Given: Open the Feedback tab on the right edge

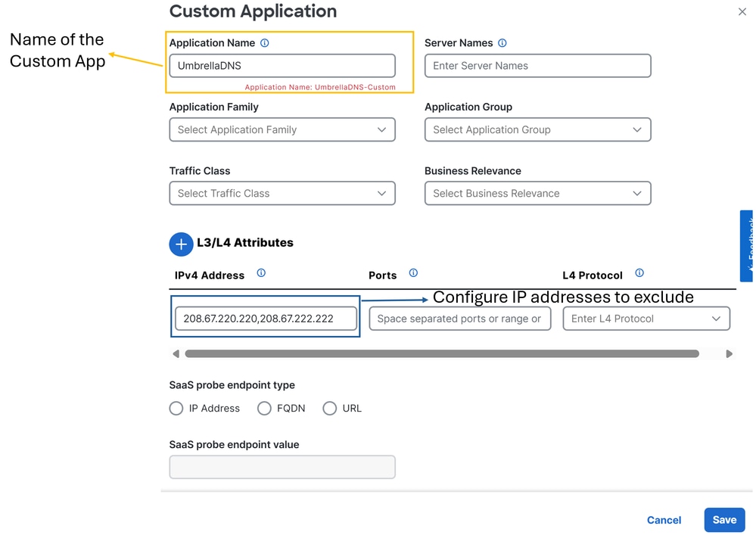Looking at the screenshot, I should (748, 246).
